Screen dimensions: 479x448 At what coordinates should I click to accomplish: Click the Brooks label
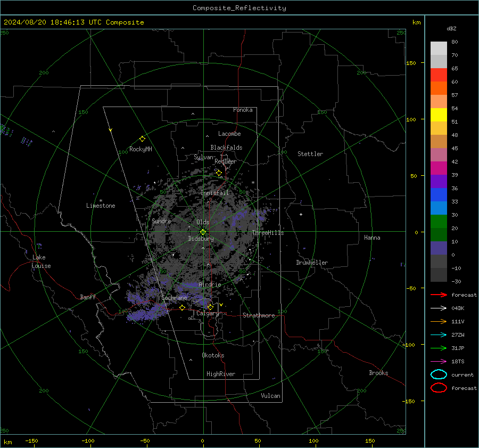click(378, 373)
